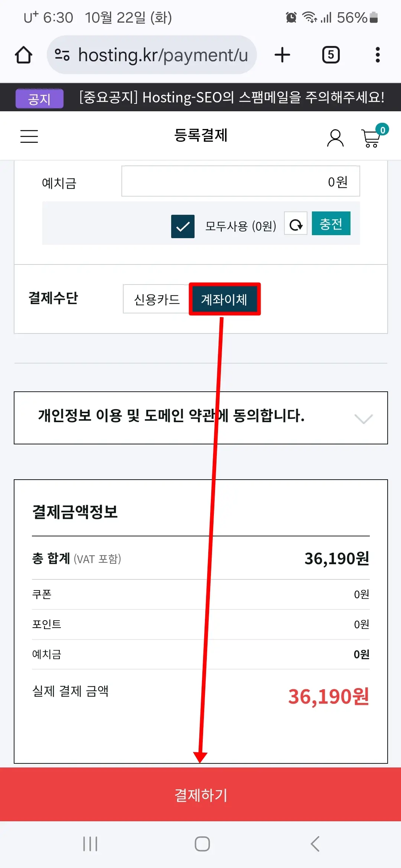The height and width of the screenshot is (868, 401).
Task: Click the refresh icon next to 모두사용
Action: pyautogui.click(x=295, y=224)
